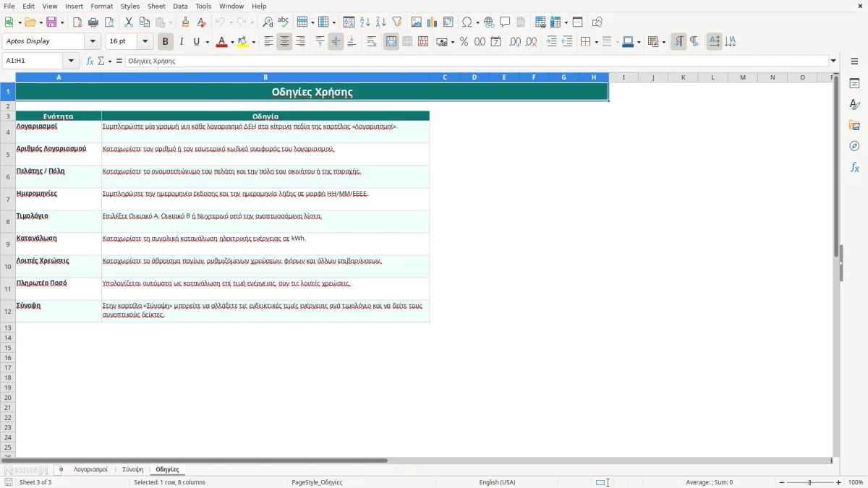Open the font color palette arrow
868x488 pixels.
click(232, 42)
